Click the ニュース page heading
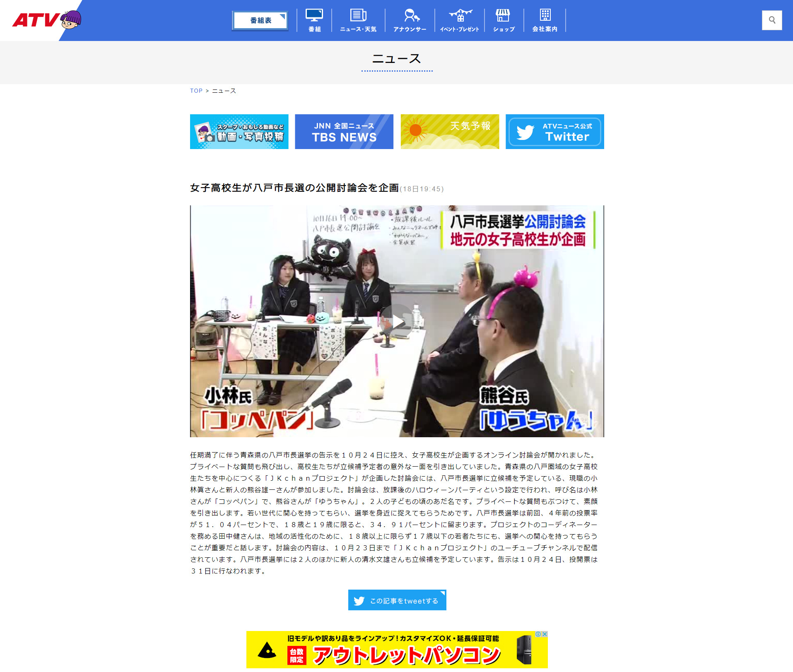 click(x=397, y=59)
